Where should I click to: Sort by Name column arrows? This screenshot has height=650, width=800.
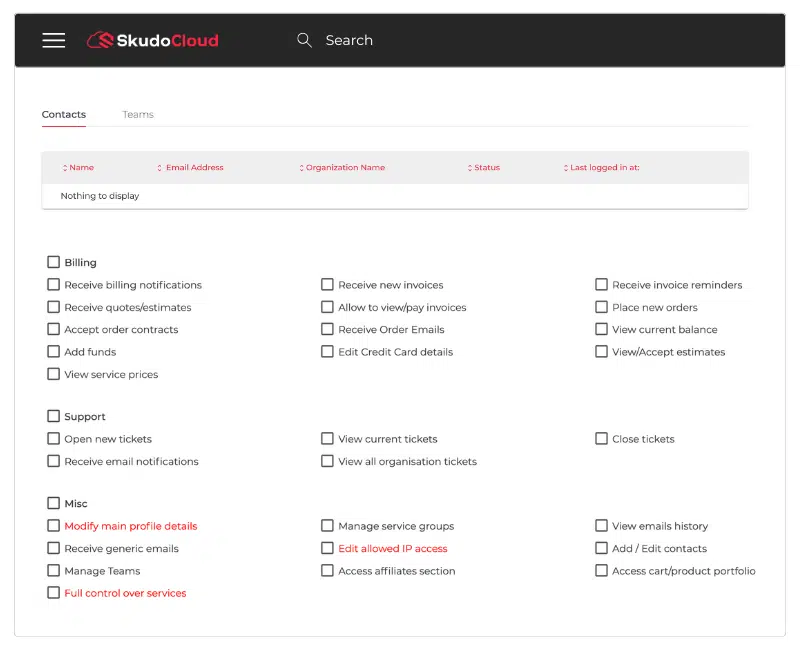[65, 168]
